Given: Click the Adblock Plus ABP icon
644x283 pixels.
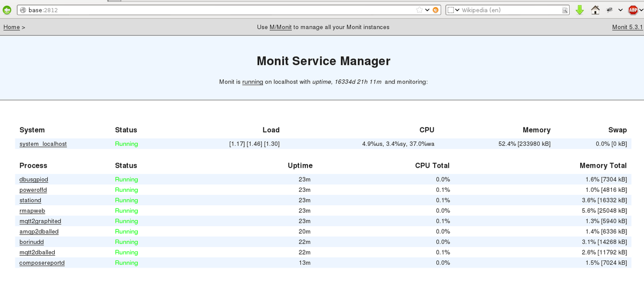Looking at the screenshot, I should (x=633, y=10).
